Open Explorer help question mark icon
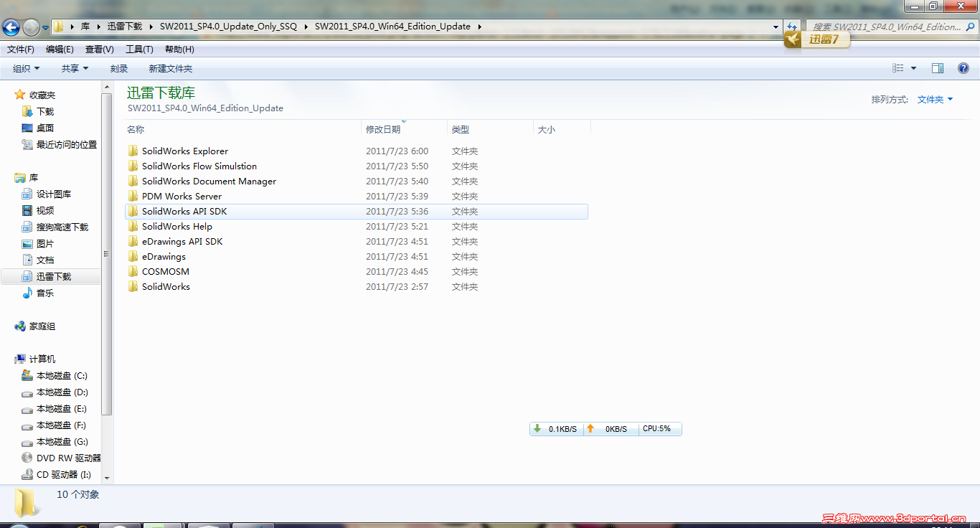 click(x=963, y=68)
